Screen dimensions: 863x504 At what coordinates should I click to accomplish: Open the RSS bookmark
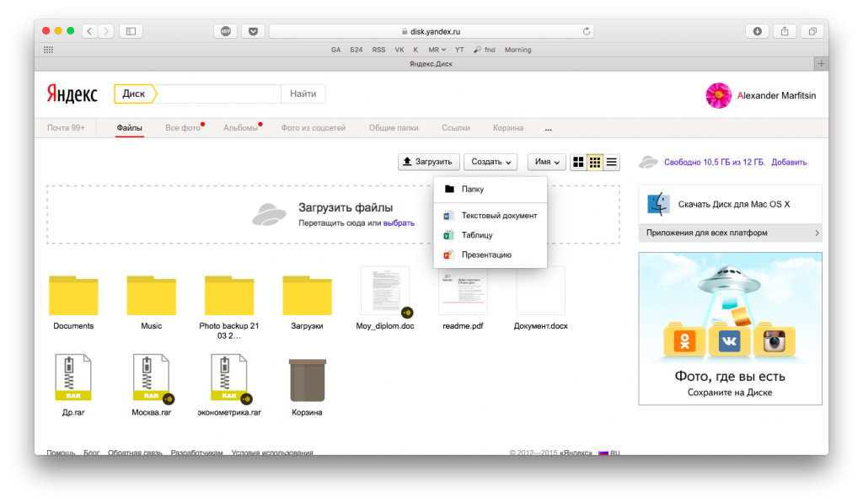click(x=378, y=50)
